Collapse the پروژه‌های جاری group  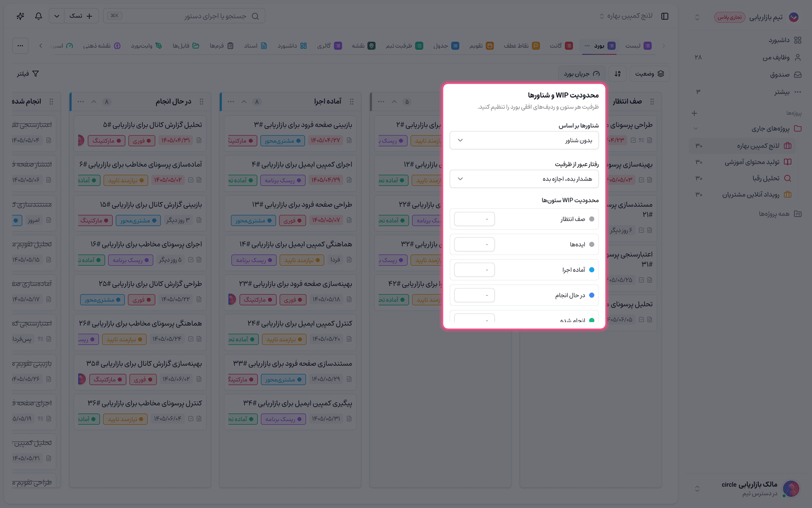696,129
